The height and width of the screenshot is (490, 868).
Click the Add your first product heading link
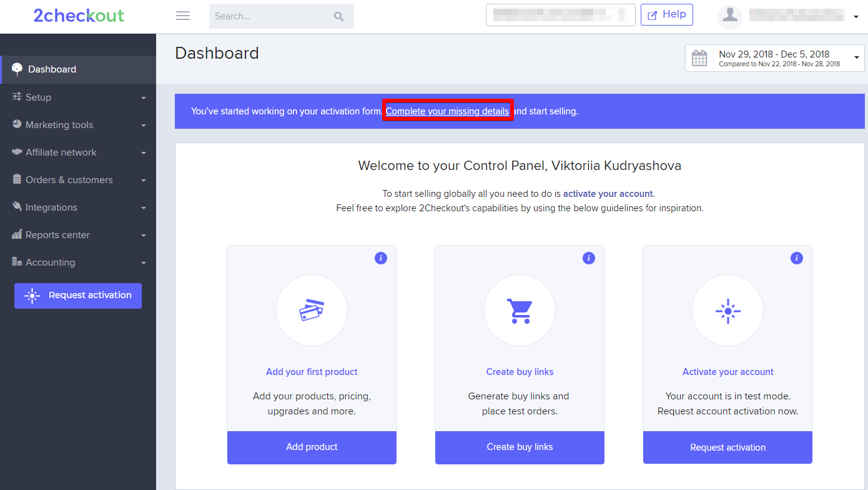[x=312, y=372]
